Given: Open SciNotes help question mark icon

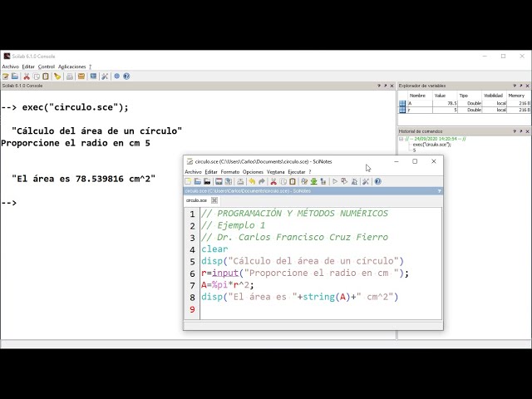Looking at the screenshot, I should coord(378,181).
